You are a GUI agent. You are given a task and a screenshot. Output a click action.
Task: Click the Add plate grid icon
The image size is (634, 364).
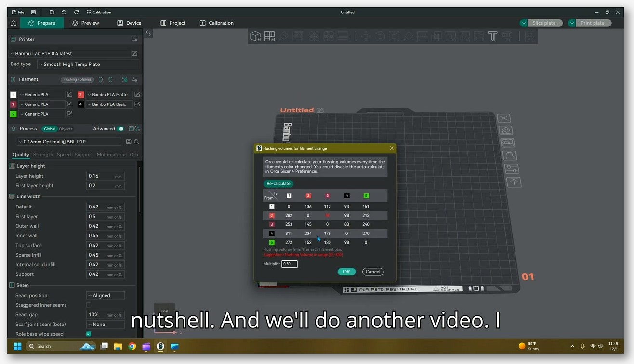pos(269,36)
